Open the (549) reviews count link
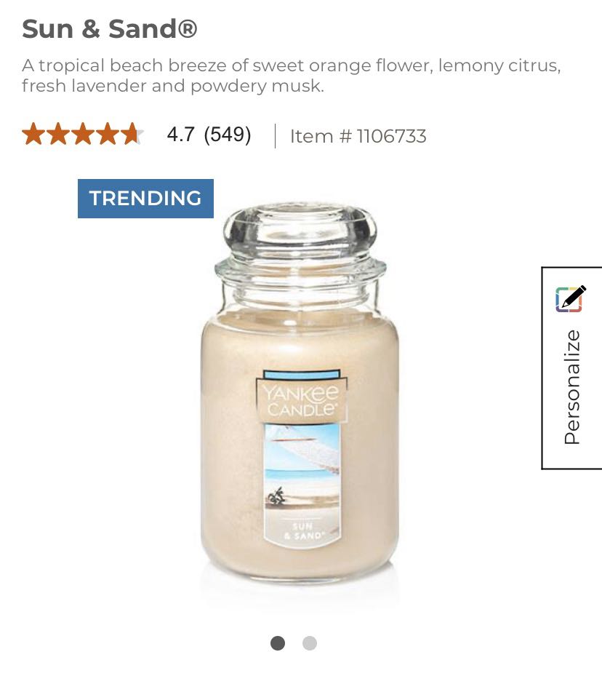Viewport: 602px width, 700px height. coord(228,135)
